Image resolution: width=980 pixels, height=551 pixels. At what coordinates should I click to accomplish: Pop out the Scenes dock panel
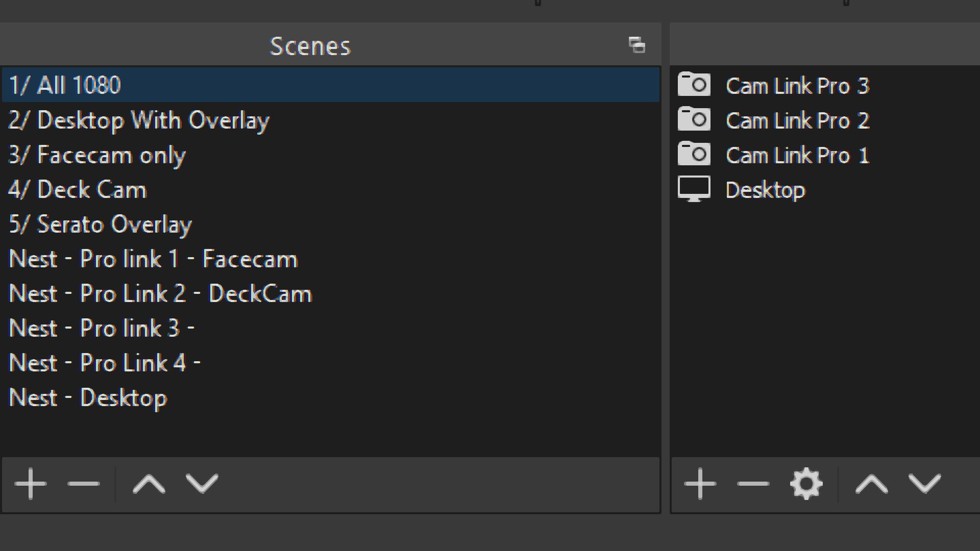[x=637, y=45]
